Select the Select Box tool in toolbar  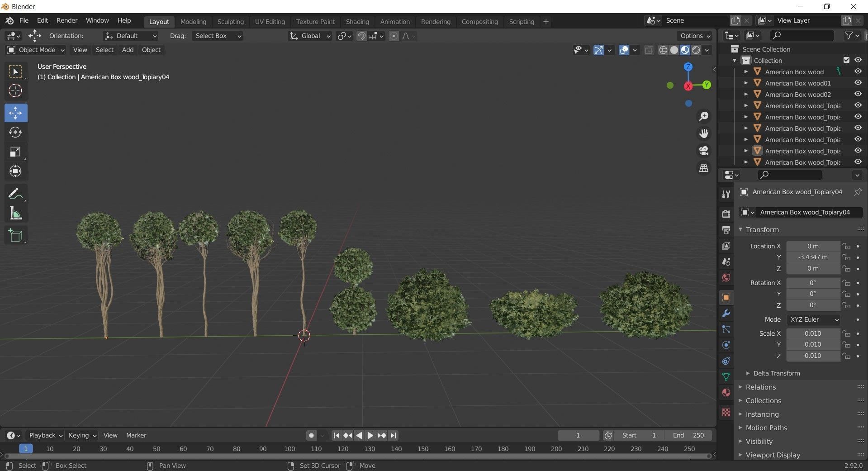pos(16,71)
